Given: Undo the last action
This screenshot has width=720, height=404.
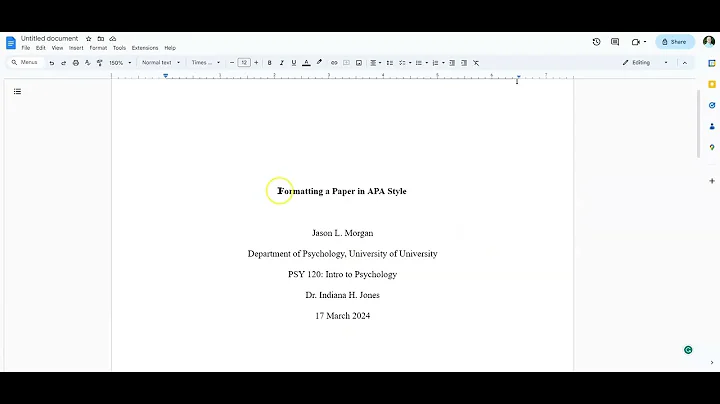Looking at the screenshot, I should coord(51,63).
